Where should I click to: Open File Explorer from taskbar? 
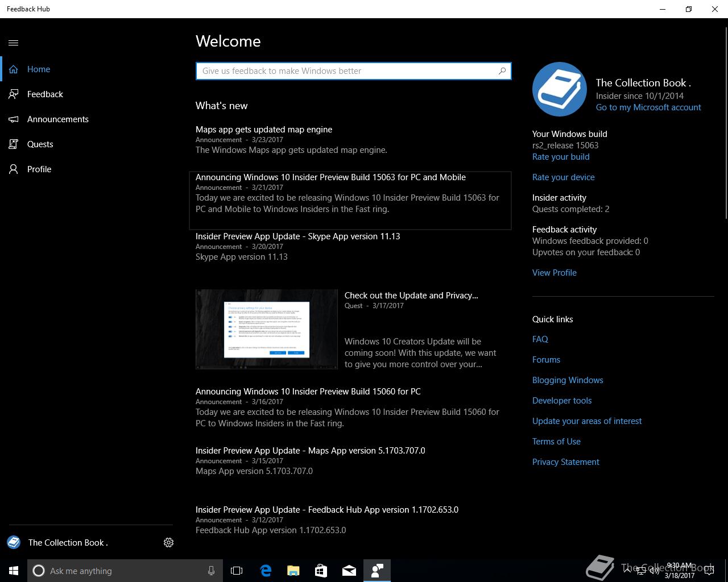pyautogui.click(x=293, y=571)
